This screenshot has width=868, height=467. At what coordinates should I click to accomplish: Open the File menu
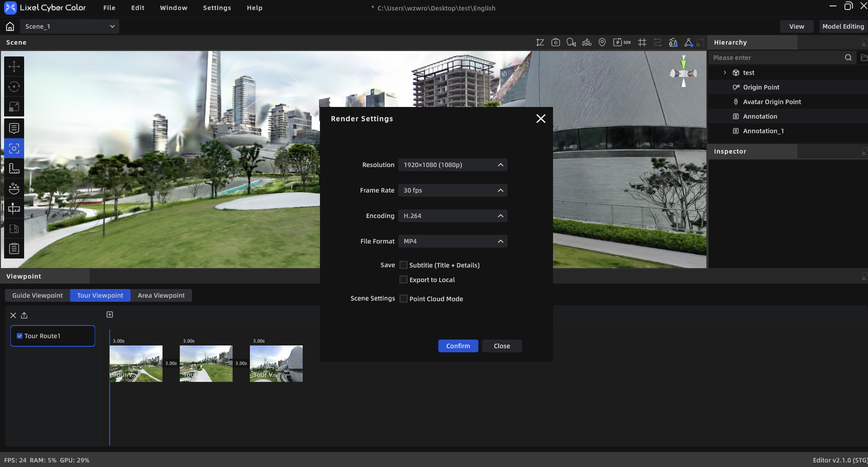[109, 8]
